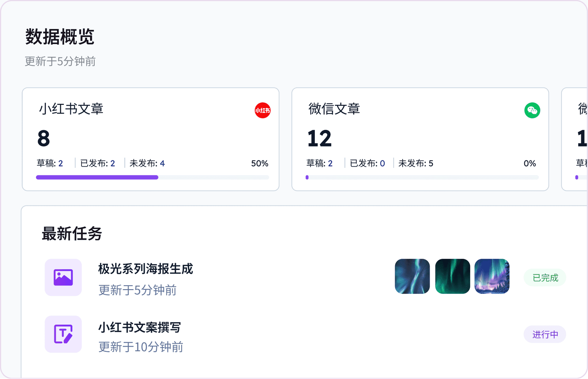Click the first aurora poster thumbnail
The width and height of the screenshot is (588, 379).
pos(412,276)
